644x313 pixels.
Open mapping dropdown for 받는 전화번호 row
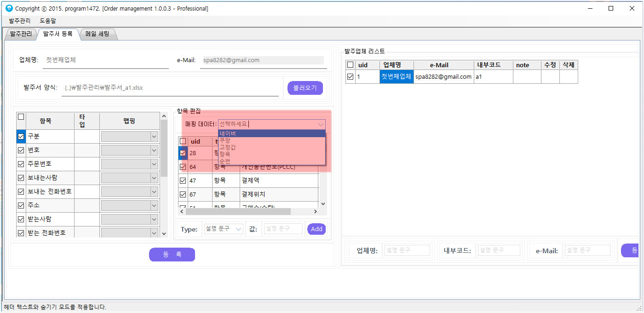(130, 233)
